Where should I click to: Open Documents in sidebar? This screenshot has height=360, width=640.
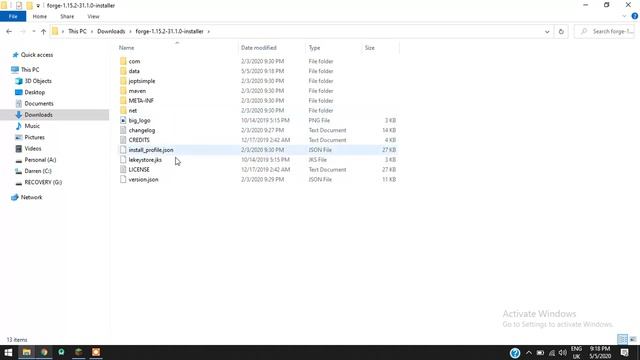[x=39, y=104]
